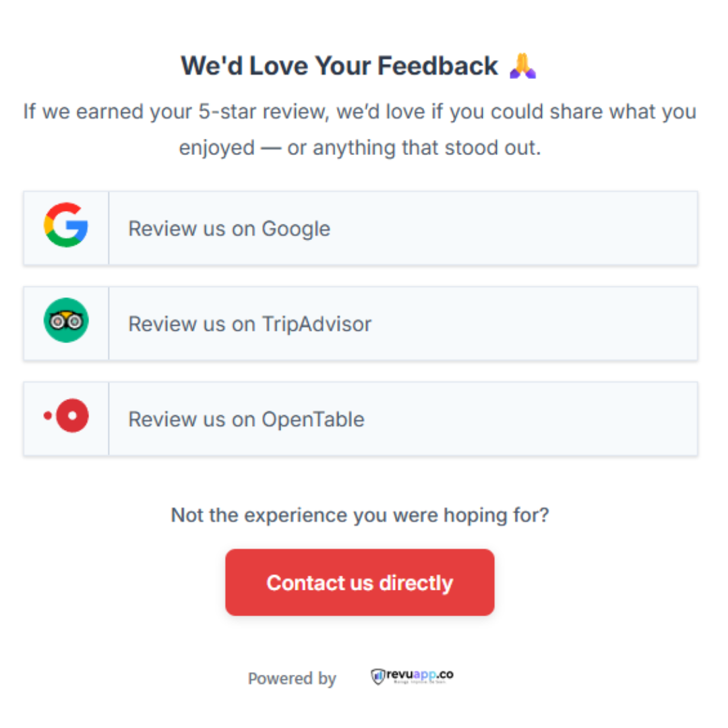This screenshot has height=728, width=728.
Task: Click the OpenTable red circle logo
Action: (x=71, y=417)
